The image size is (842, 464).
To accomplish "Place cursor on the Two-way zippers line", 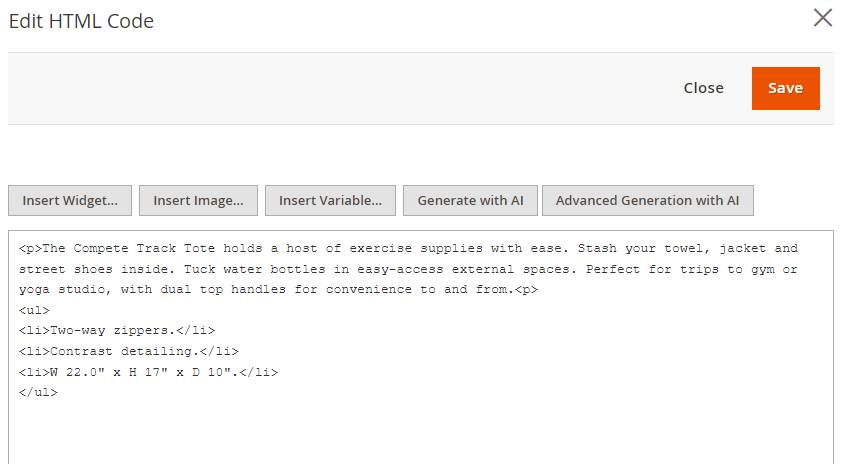I will [x=117, y=331].
